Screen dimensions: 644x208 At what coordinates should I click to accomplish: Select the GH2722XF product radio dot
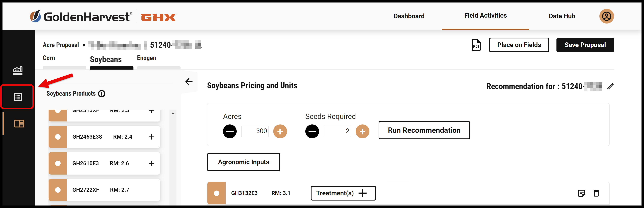[x=58, y=190]
